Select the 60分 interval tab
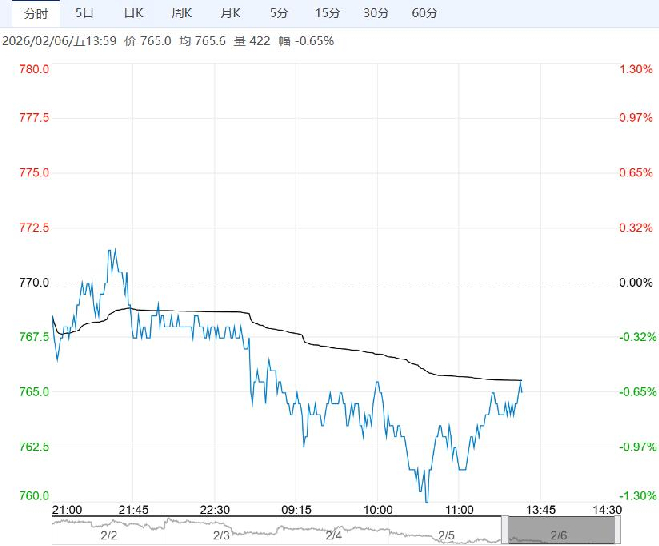 click(425, 13)
